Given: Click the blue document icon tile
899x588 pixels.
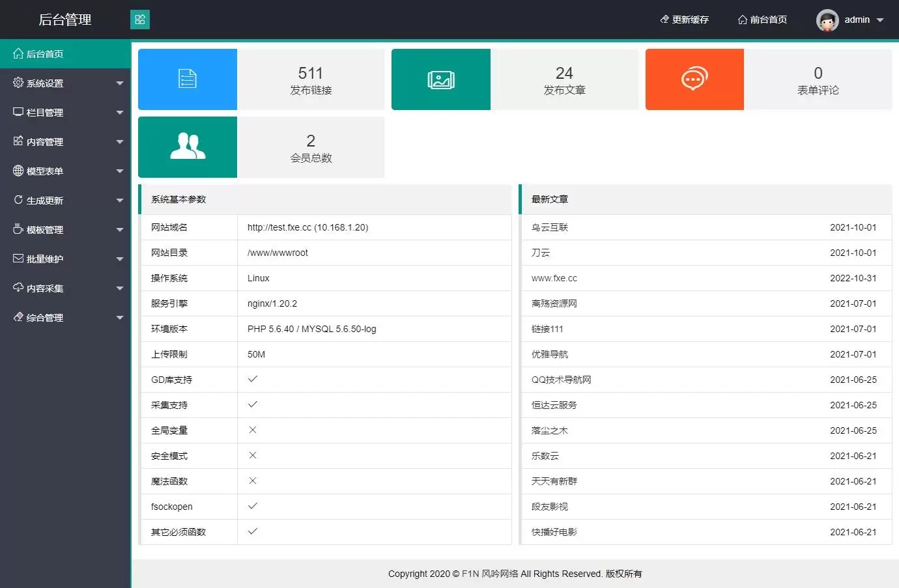Looking at the screenshot, I should (x=188, y=79).
